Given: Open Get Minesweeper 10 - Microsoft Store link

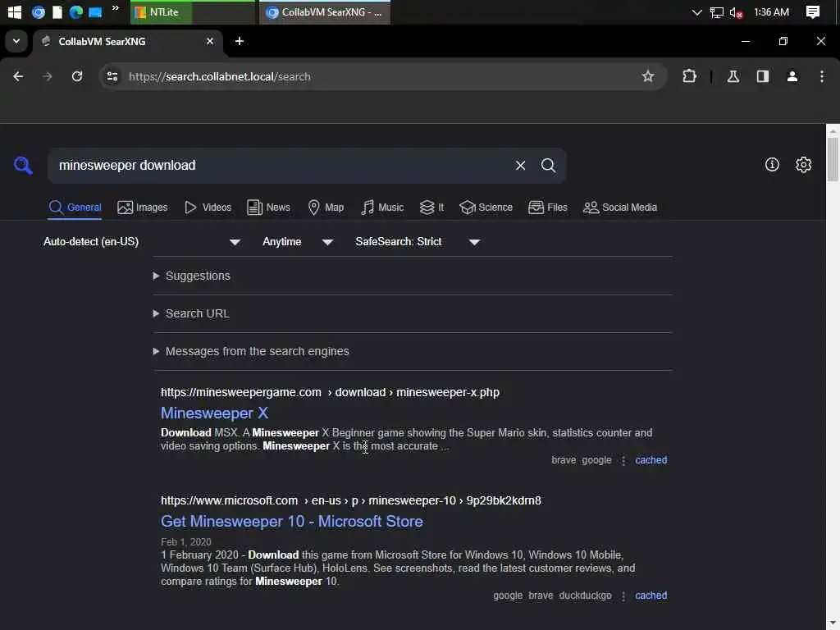Looking at the screenshot, I should (x=292, y=522).
